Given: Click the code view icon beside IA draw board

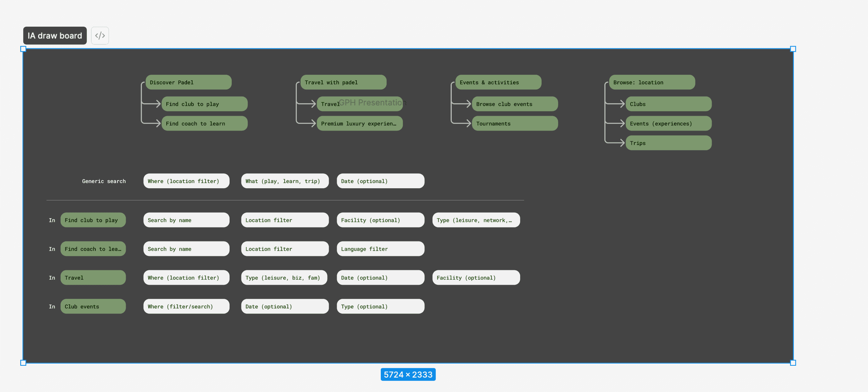Looking at the screenshot, I should 100,36.
